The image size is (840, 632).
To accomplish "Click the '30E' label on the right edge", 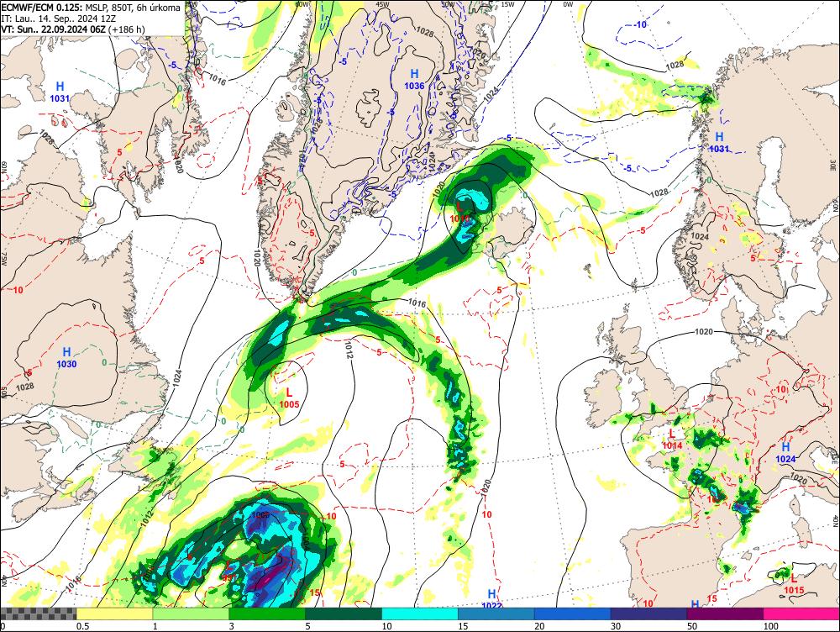I will (x=833, y=164).
